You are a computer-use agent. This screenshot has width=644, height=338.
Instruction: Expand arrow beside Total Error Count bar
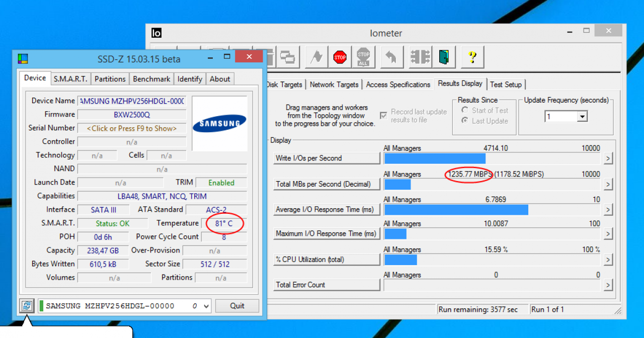tap(608, 285)
